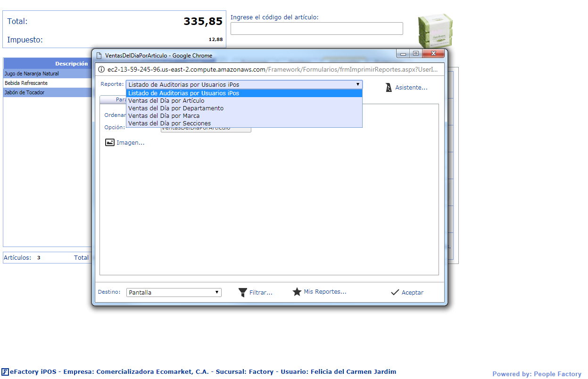Click in the article code input field

[x=316, y=29]
